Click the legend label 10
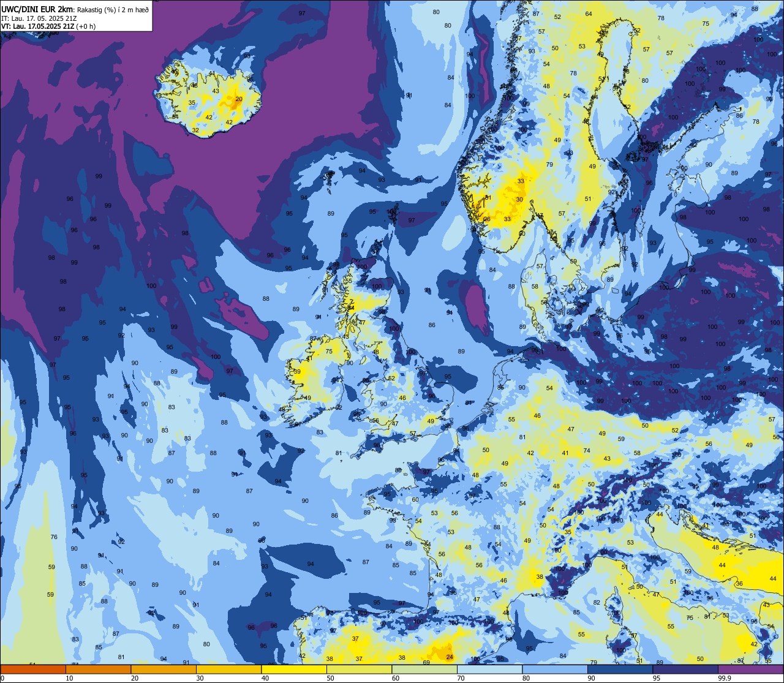The height and width of the screenshot is (683, 784). pyautogui.click(x=69, y=678)
